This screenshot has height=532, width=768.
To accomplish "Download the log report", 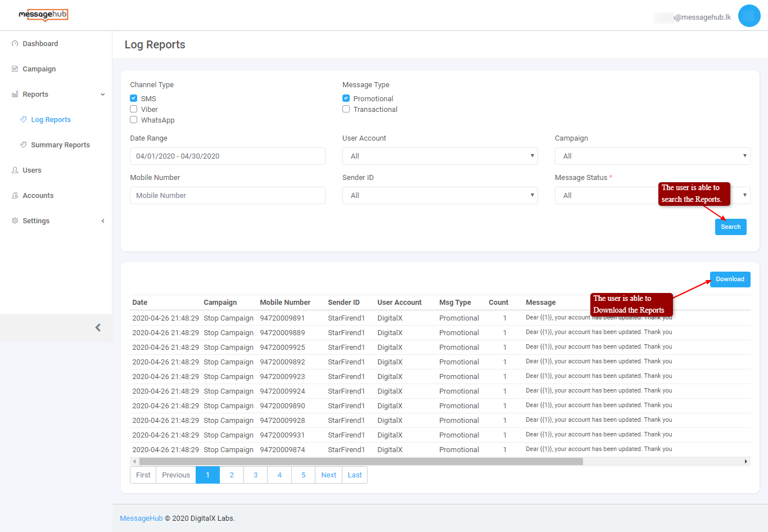I will click(x=730, y=279).
